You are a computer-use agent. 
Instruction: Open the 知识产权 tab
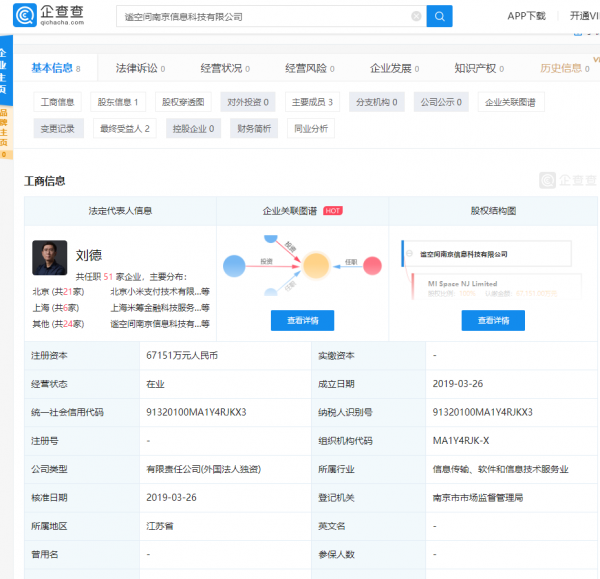click(475, 68)
